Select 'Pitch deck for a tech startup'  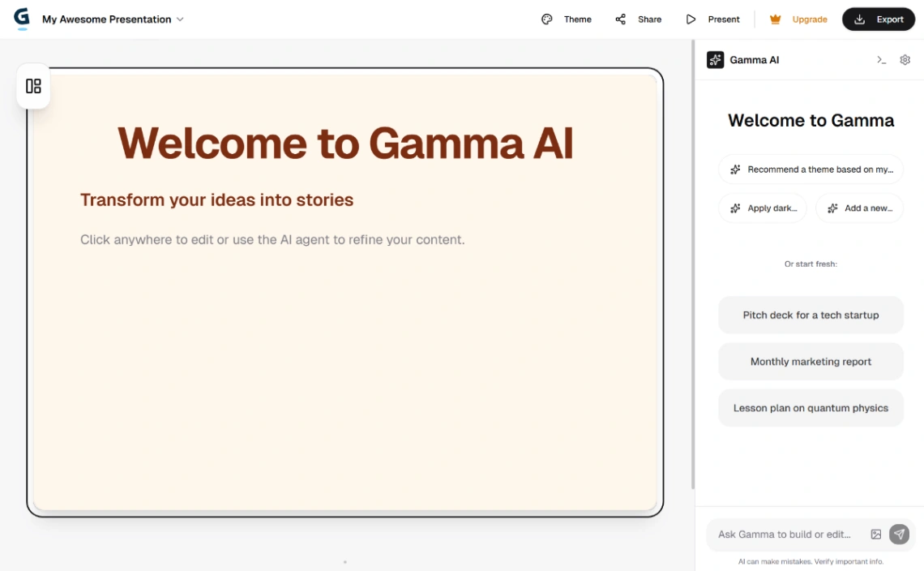[x=811, y=315]
